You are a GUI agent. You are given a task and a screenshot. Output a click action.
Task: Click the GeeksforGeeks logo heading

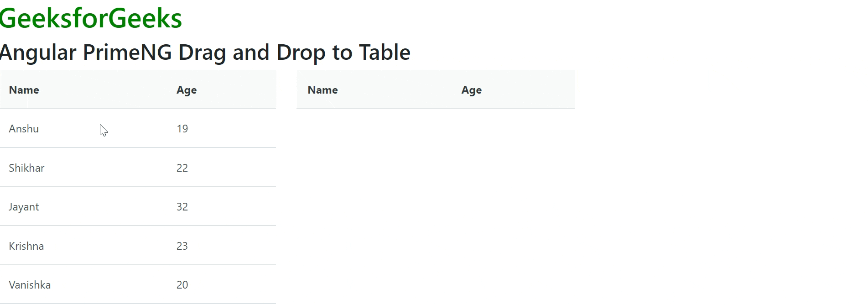point(91,17)
